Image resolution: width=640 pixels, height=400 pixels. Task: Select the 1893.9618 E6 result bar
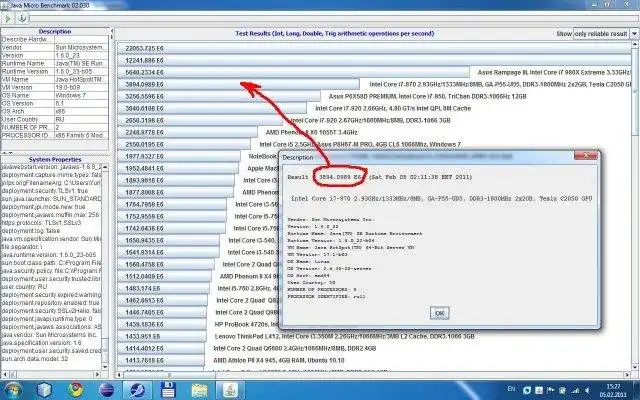[176, 180]
